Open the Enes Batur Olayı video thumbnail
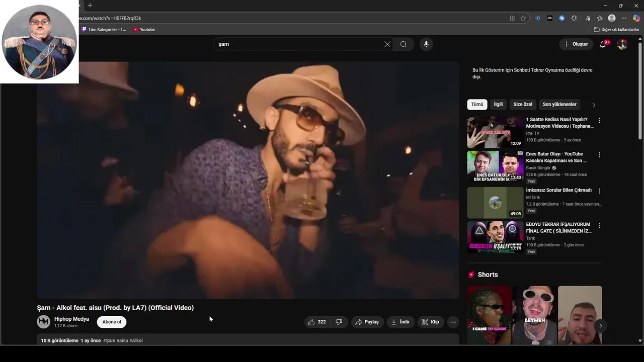 (x=495, y=166)
